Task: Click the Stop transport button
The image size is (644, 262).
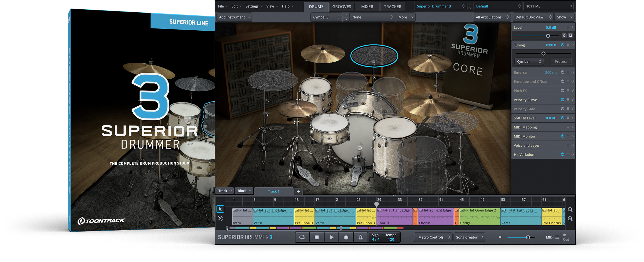Action: 317,237
